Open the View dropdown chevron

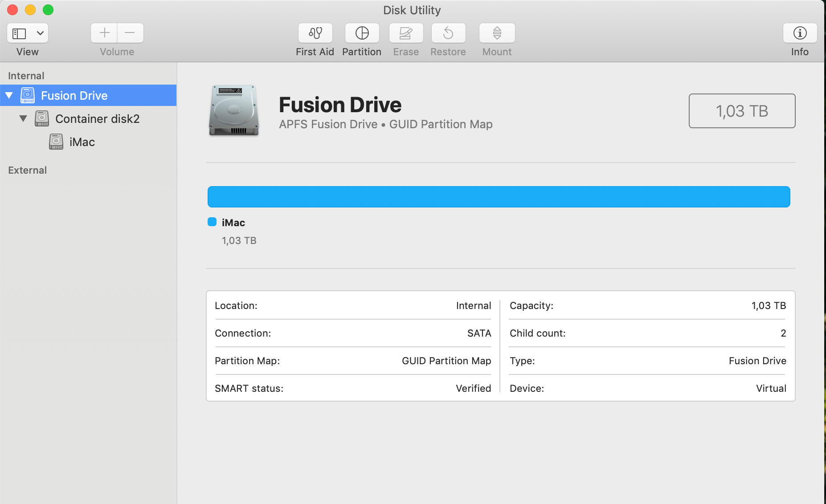click(x=40, y=33)
